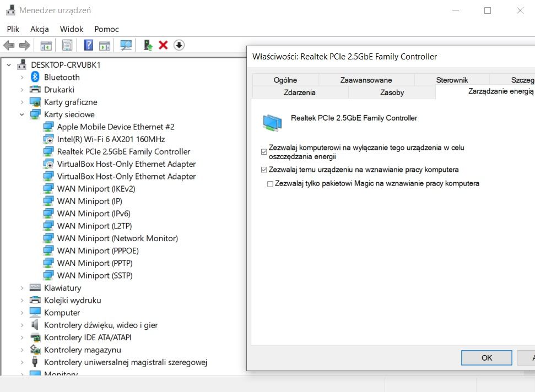Expand the Karty graficzne category

[x=22, y=102]
